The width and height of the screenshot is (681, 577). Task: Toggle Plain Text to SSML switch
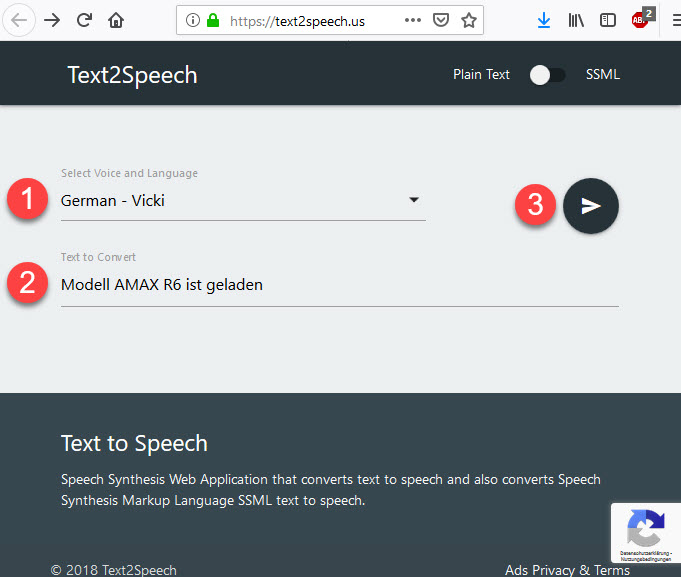548,75
